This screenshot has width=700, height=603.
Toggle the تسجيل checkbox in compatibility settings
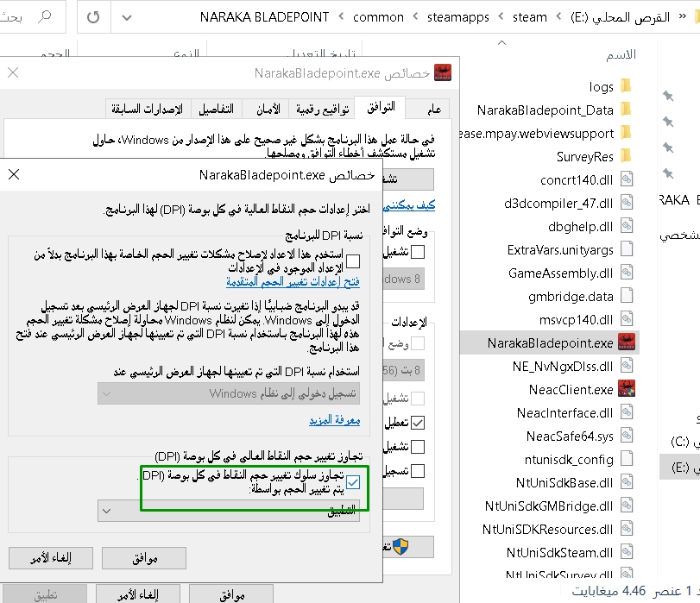pos(418,470)
